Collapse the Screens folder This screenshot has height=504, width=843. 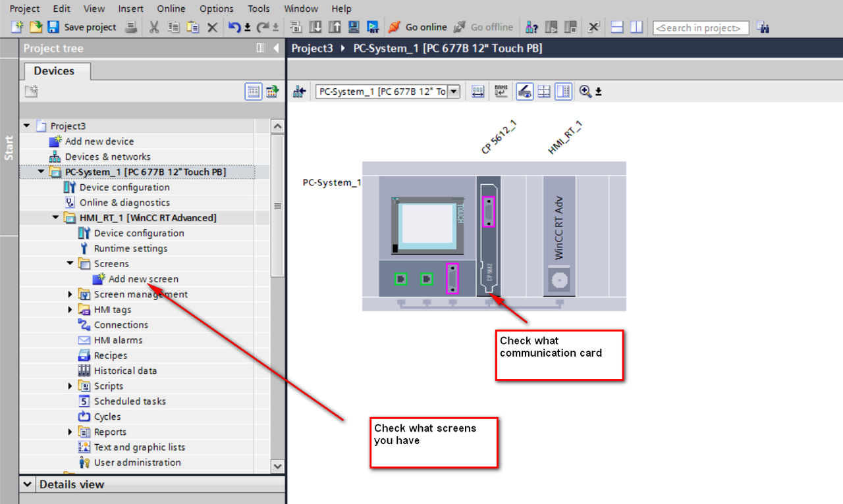pos(70,263)
